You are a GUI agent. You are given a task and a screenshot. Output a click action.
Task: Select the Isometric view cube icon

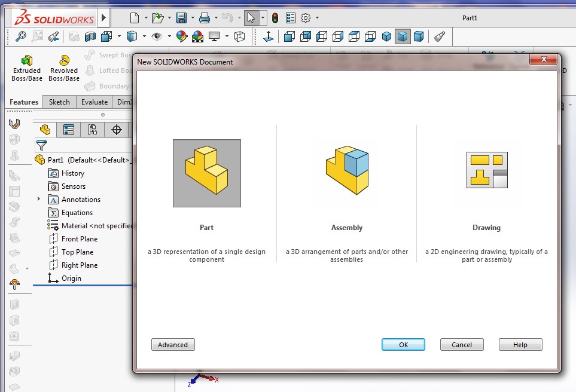pyautogui.click(x=386, y=36)
